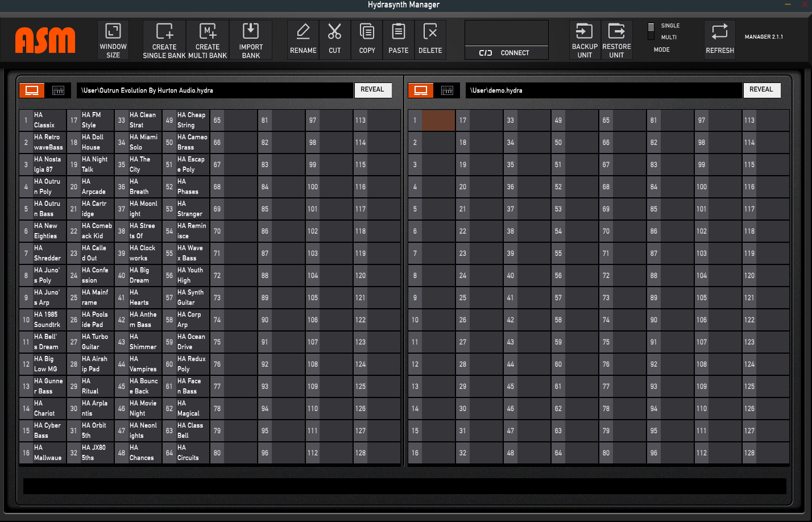812x522 pixels.
Task: Select patch HA Circuits
Action: click(x=186, y=453)
